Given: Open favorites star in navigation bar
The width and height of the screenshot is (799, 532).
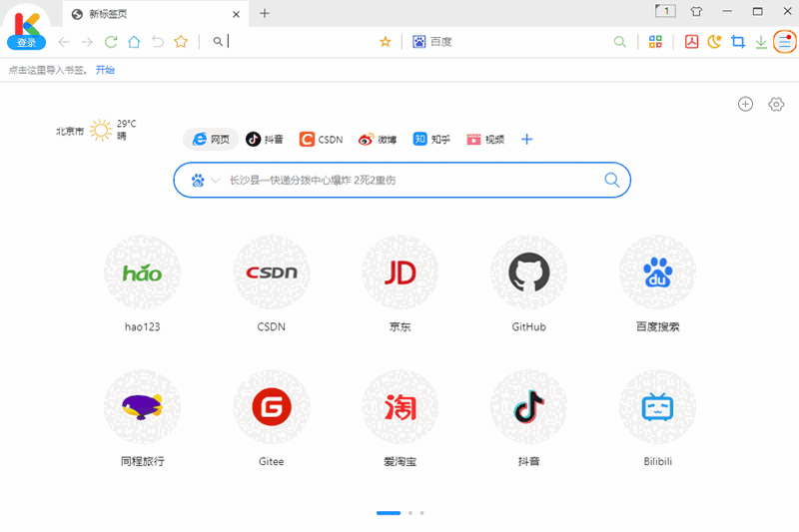Looking at the screenshot, I should click(181, 42).
